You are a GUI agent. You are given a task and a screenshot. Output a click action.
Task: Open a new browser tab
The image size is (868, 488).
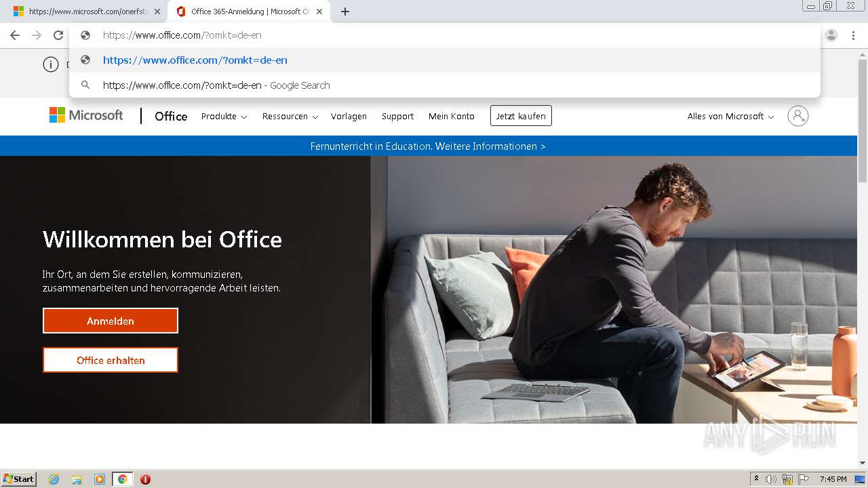[345, 12]
